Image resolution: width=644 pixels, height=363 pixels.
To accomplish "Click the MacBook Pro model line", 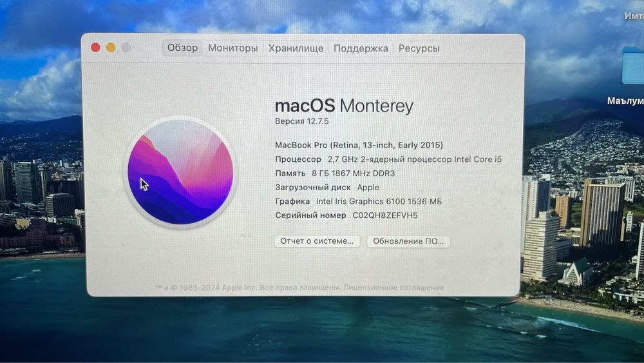I will click(x=359, y=145).
